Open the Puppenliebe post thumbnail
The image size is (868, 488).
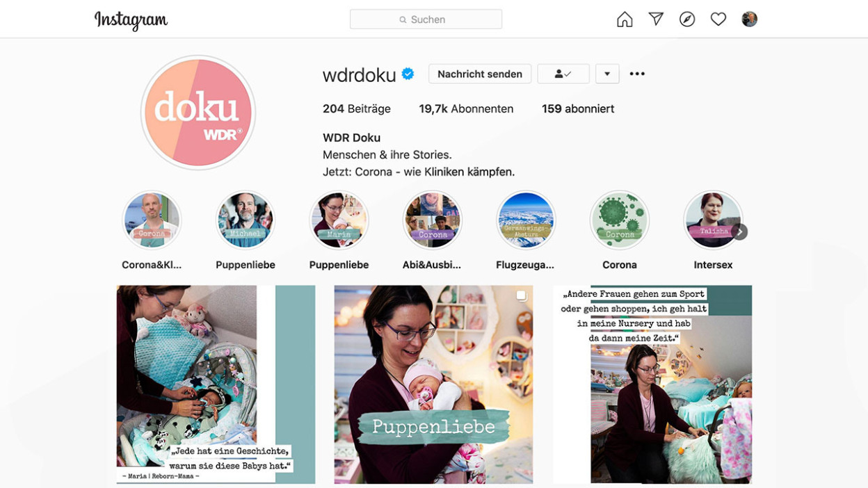tap(433, 384)
